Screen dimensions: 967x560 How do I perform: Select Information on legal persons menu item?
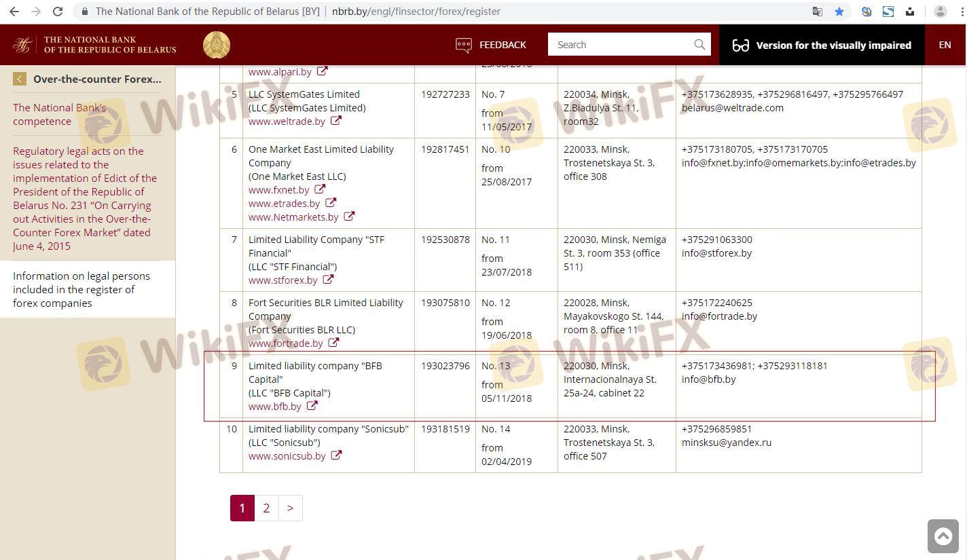81,289
